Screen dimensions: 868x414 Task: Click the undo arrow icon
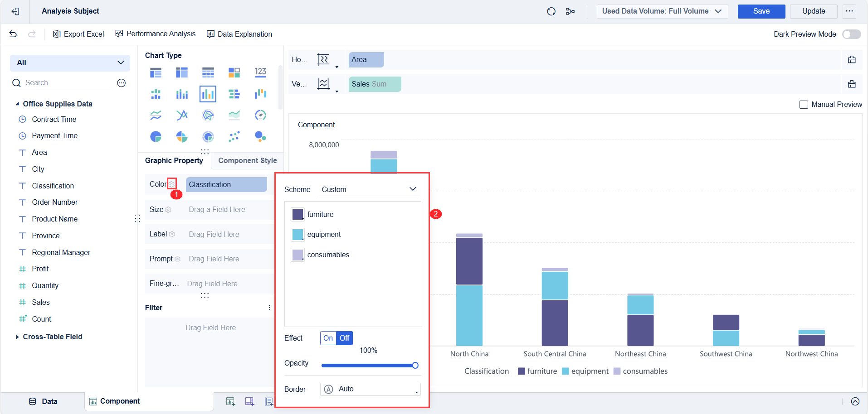[x=13, y=34]
